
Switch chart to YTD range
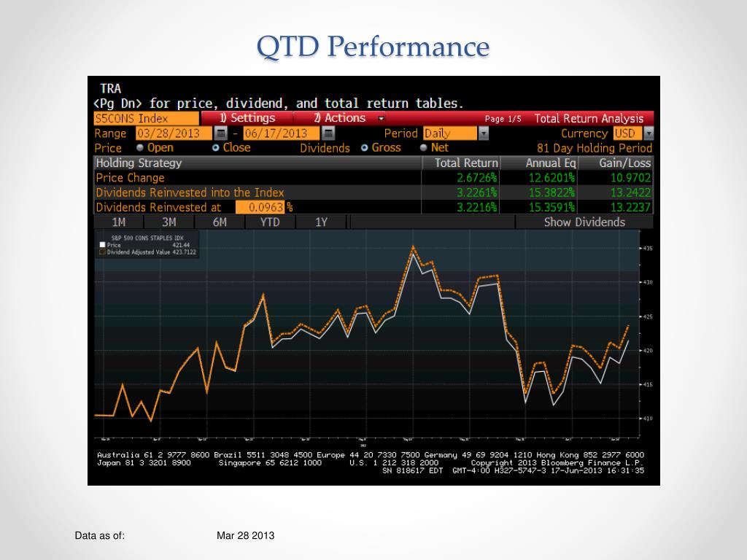coord(270,222)
